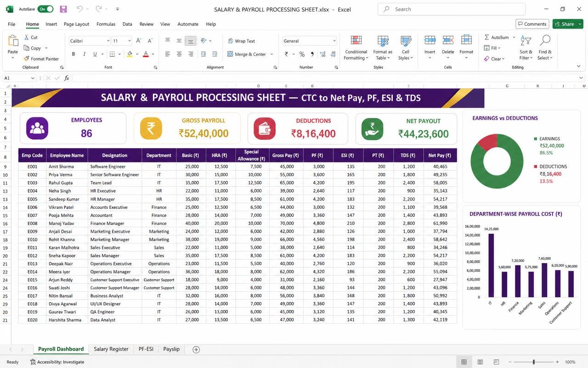This screenshot has height=368, width=588.
Task: Click the Paste clipboard icon
Action: pos(13,41)
